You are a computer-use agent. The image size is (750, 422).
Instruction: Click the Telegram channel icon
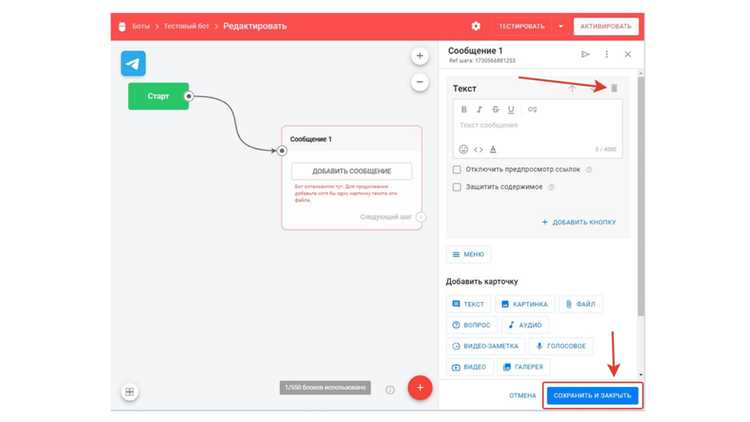coord(133,64)
